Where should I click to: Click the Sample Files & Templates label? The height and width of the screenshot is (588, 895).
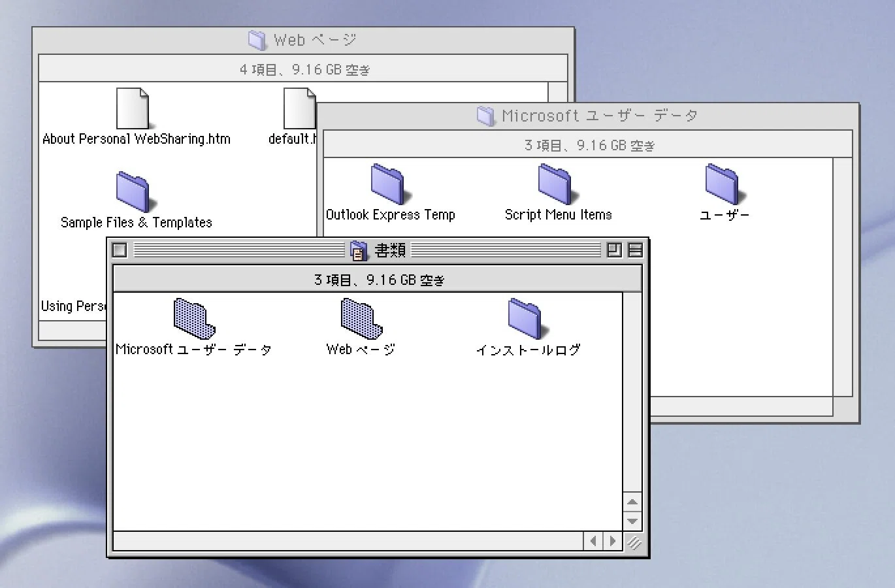[136, 223]
